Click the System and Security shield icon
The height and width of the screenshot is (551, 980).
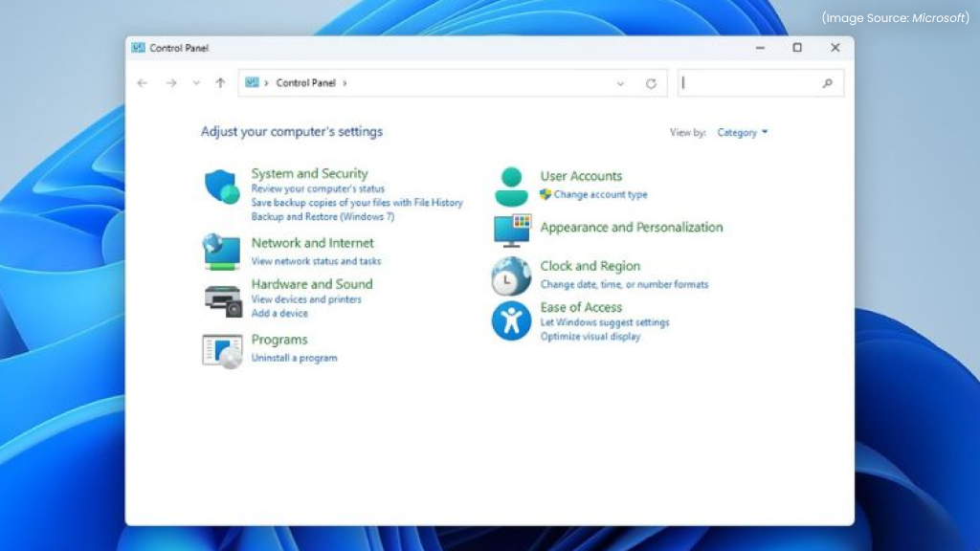pyautogui.click(x=222, y=186)
